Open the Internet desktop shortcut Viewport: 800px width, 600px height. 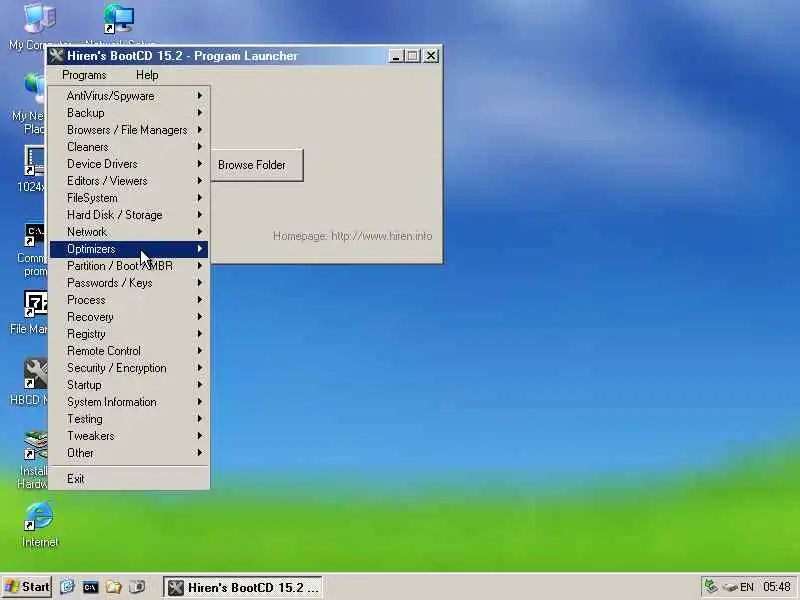point(39,524)
